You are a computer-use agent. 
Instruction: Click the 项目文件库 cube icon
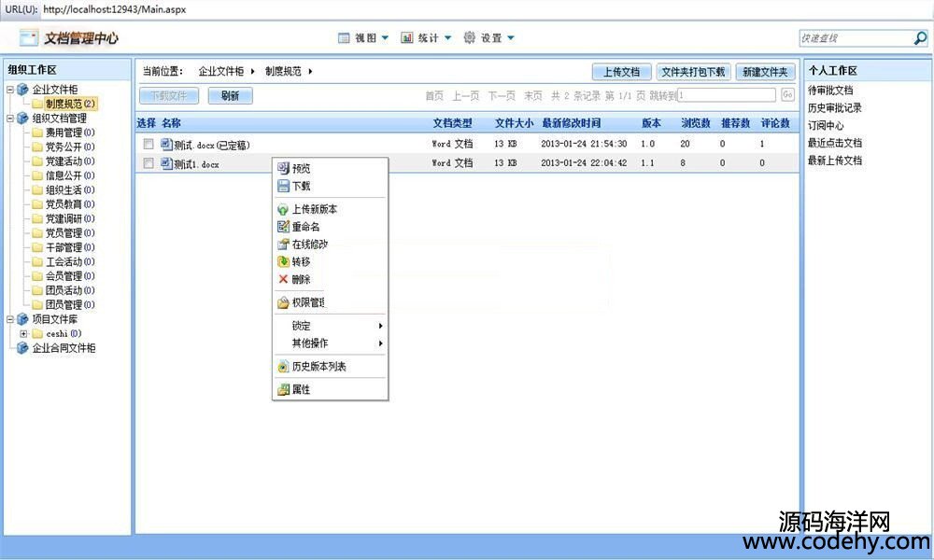22,319
